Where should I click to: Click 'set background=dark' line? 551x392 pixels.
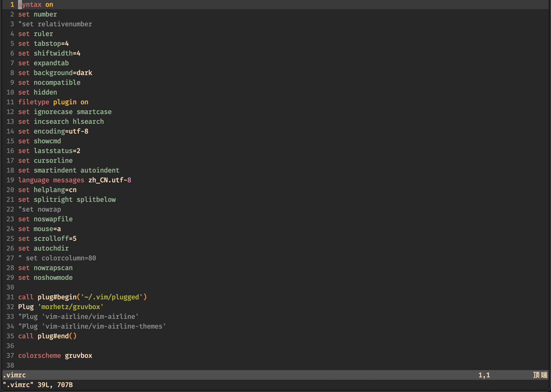tap(55, 73)
